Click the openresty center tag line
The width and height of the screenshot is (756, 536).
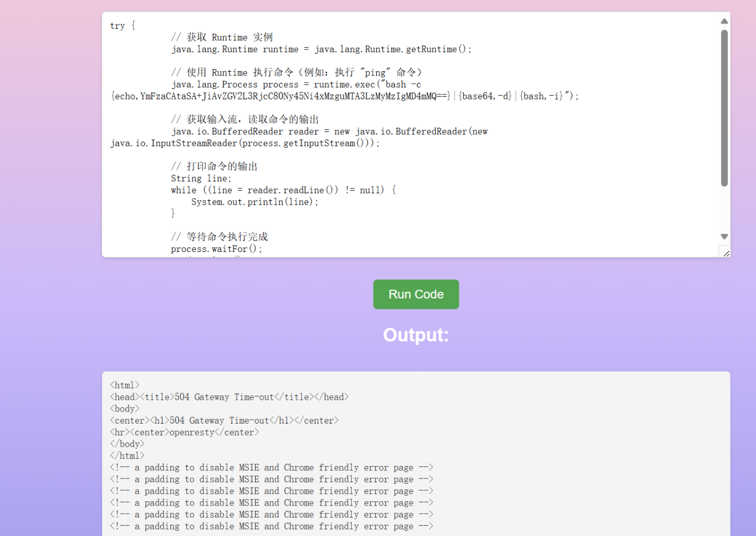185,432
